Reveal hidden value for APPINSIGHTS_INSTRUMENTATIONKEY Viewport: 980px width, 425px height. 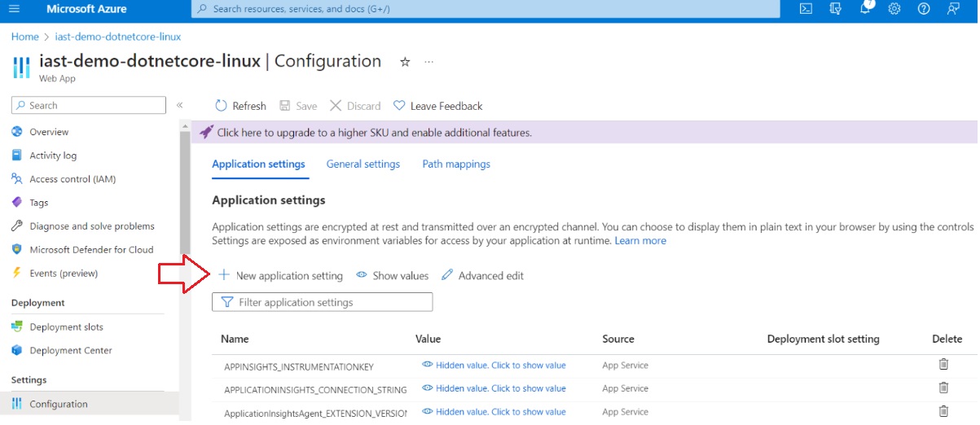pyautogui.click(x=494, y=366)
